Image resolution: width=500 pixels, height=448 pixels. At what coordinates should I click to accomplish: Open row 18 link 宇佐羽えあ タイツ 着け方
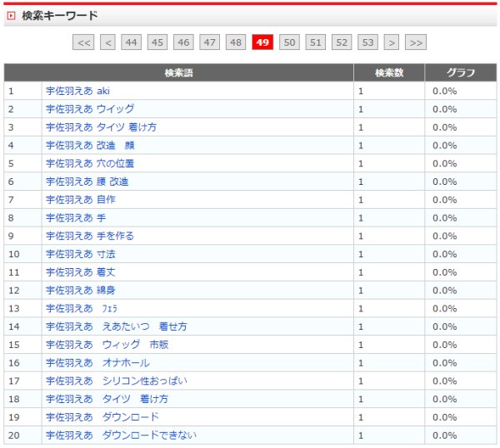[107, 399]
